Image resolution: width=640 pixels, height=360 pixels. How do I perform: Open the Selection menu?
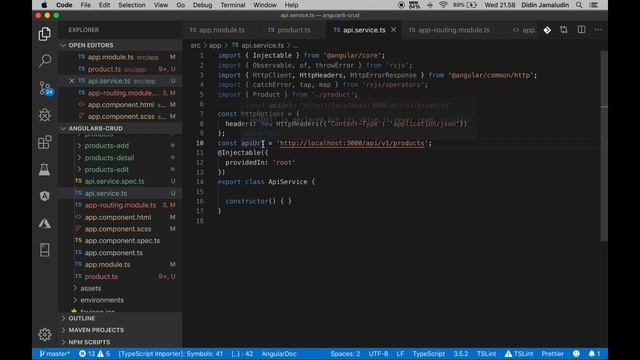click(131, 5)
